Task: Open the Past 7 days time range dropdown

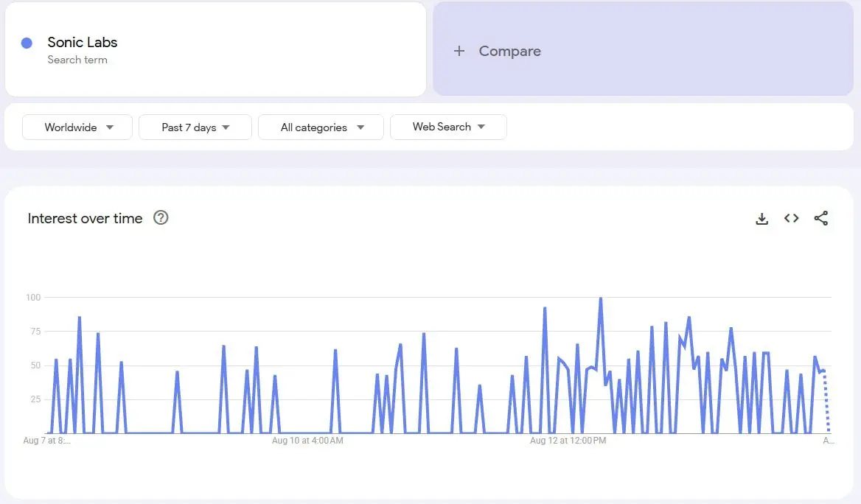Action: 195,127
